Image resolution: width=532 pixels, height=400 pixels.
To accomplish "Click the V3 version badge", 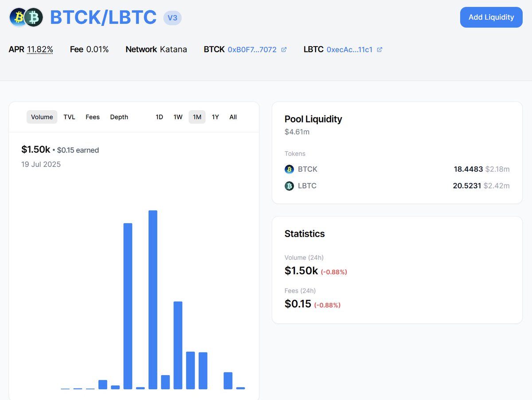I will [172, 18].
